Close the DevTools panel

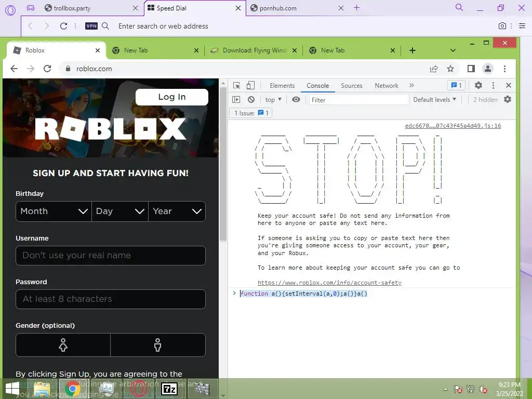pyautogui.click(x=508, y=85)
